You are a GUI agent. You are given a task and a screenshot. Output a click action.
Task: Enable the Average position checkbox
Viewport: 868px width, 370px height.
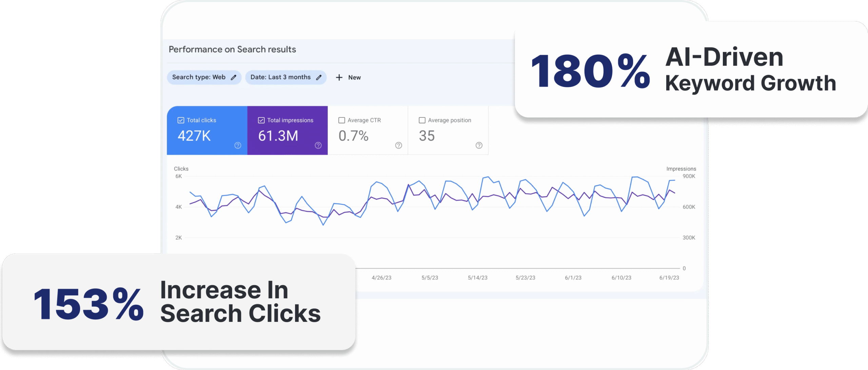[x=422, y=120]
